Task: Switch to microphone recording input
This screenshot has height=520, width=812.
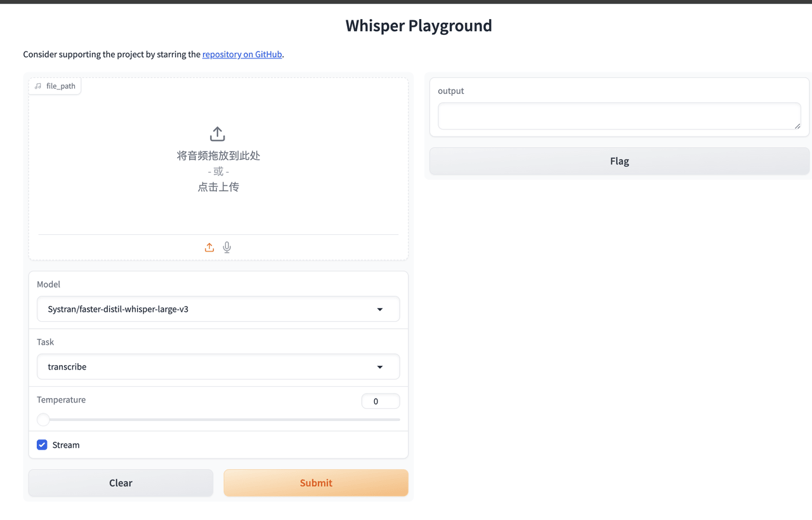Action: pyautogui.click(x=227, y=248)
